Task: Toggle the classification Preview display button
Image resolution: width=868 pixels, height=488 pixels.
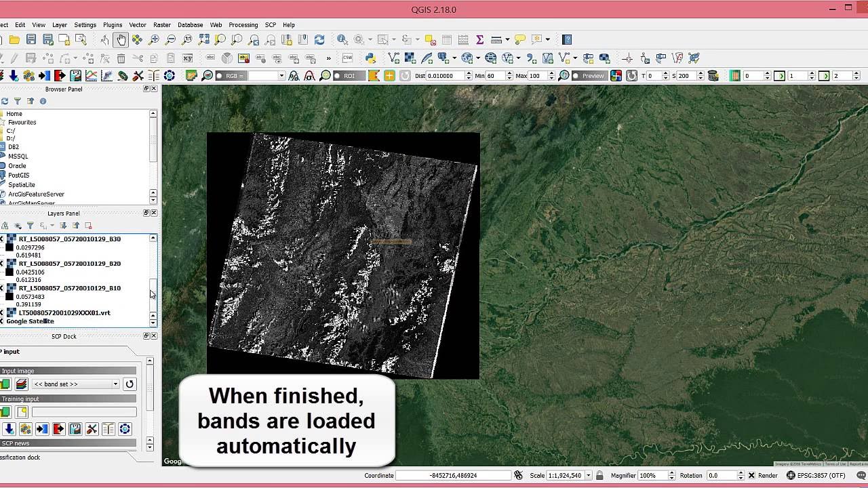Action: pyautogui.click(x=589, y=76)
